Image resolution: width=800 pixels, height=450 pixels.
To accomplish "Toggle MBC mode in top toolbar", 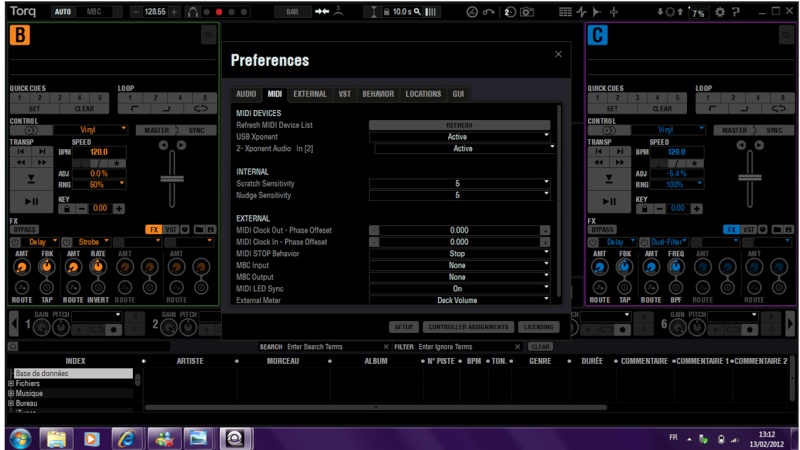I will point(94,12).
